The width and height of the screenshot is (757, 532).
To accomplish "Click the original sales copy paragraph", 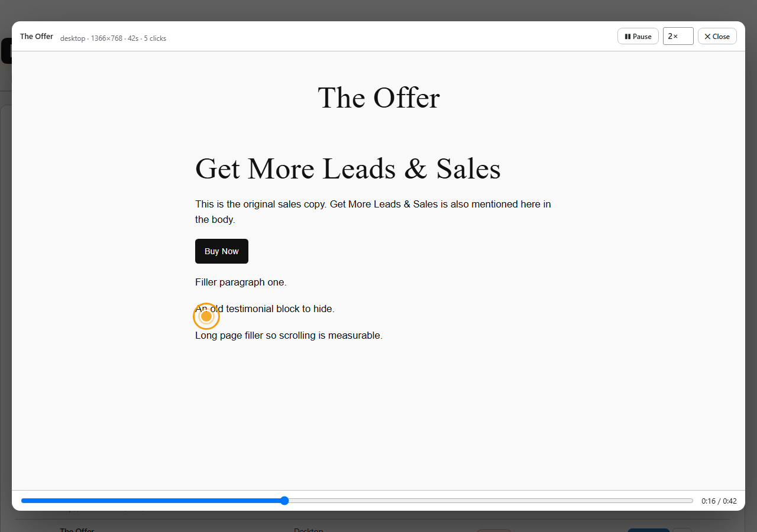I will click(x=373, y=212).
